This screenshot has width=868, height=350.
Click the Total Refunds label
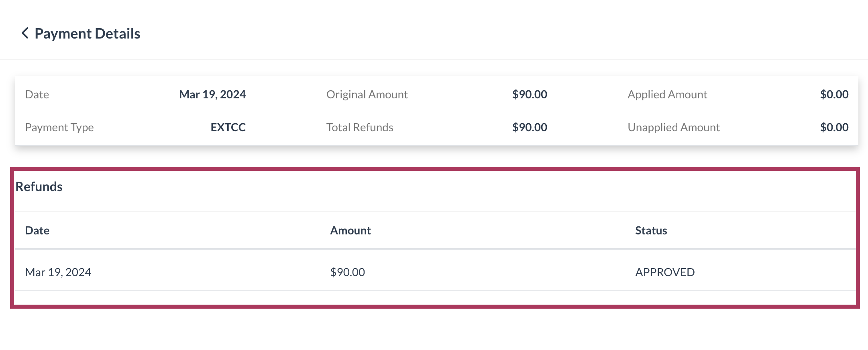coord(360,127)
